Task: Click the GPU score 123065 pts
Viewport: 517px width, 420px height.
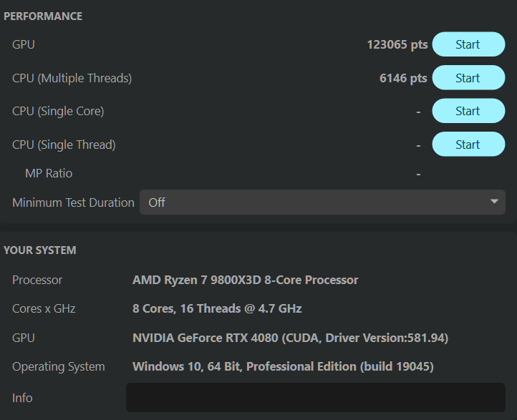Action: click(397, 44)
